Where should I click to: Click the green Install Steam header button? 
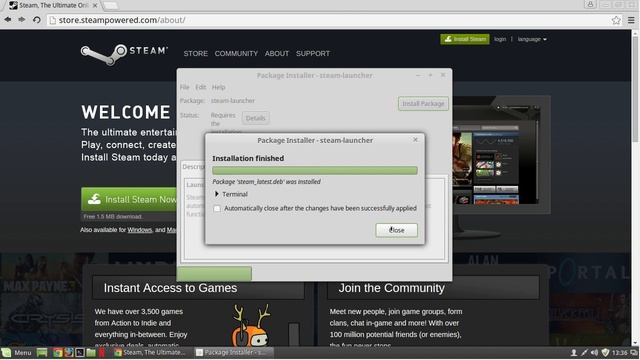[x=465, y=39]
